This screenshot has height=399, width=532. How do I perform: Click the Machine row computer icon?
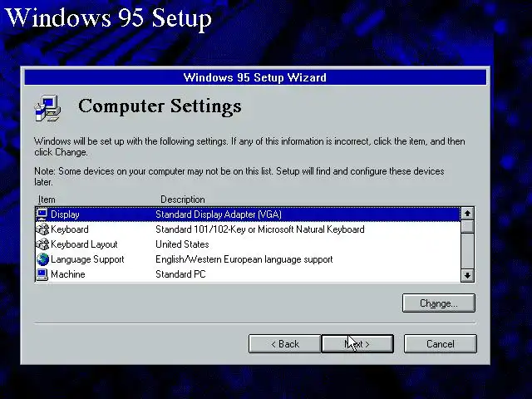[42, 274]
